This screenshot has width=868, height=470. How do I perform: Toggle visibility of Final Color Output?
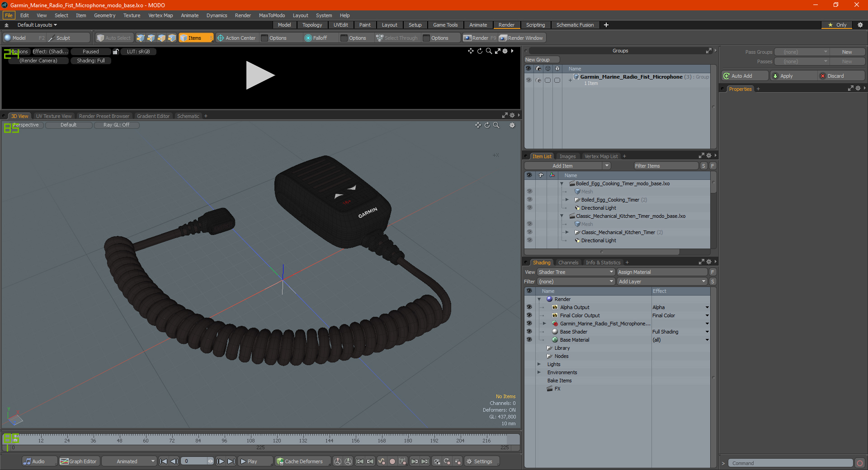pos(529,315)
